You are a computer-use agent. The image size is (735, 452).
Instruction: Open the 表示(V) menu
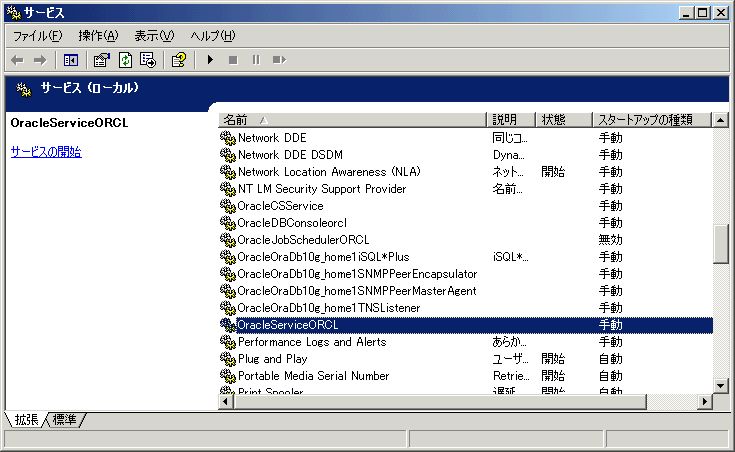click(x=154, y=36)
